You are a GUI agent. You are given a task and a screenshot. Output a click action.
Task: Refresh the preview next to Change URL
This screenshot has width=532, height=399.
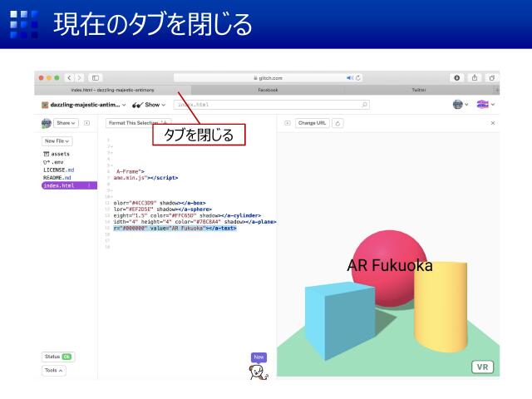[x=338, y=123]
